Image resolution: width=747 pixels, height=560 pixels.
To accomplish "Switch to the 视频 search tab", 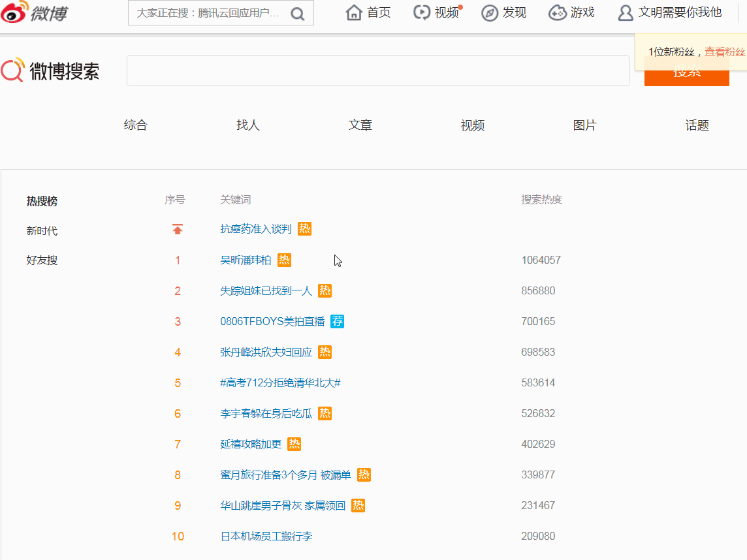I will coord(473,125).
